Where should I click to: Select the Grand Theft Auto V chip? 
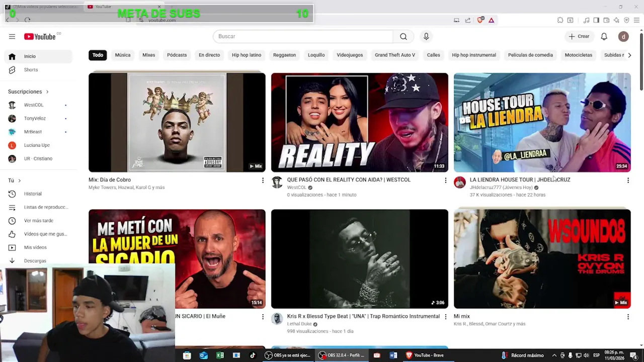point(395,55)
